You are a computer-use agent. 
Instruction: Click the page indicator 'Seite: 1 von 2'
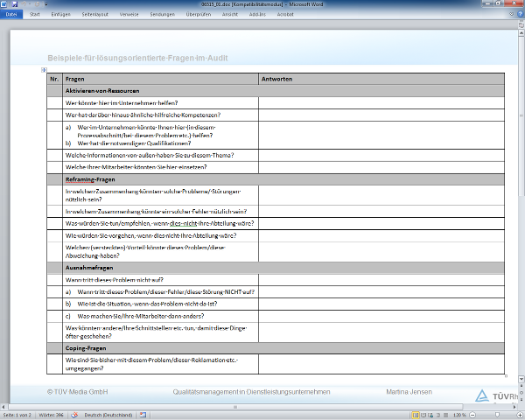pyautogui.click(x=18, y=416)
